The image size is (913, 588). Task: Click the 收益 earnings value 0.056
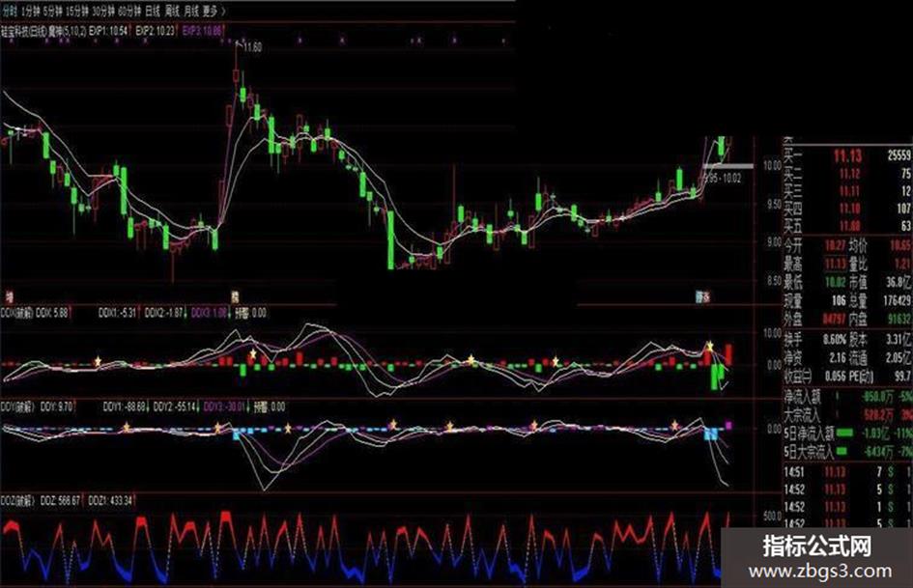(835, 377)
